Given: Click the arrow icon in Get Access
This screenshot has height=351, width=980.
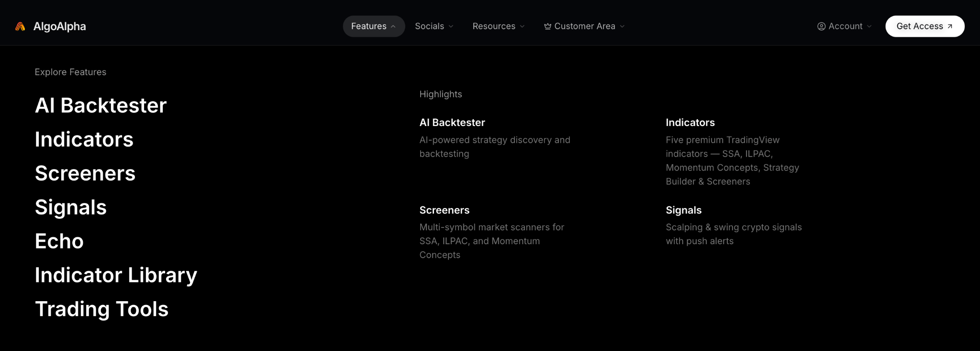Looking at the screenshot, I should [x=950, y=26].
